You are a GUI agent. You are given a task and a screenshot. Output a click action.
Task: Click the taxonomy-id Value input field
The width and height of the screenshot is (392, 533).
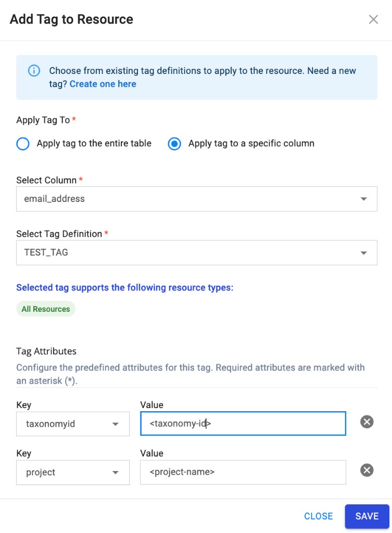tap(243, 423)
